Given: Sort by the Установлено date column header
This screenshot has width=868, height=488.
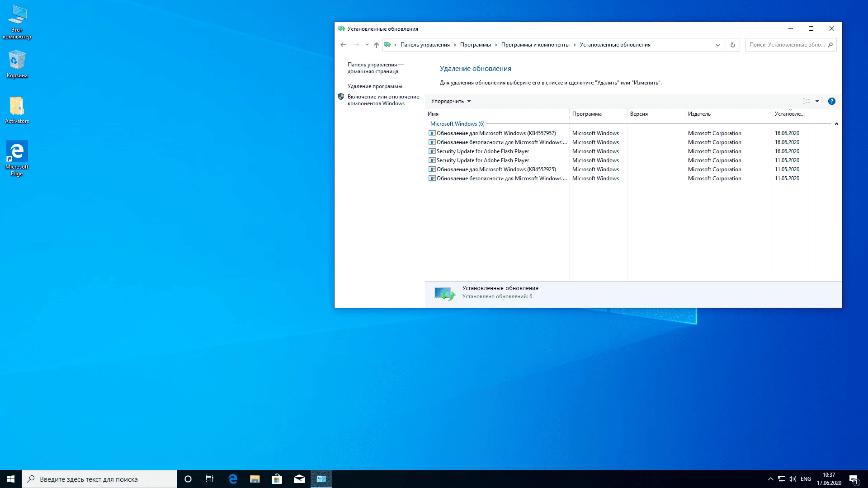Looking at the screenshot, I should (x=789, y=114).
